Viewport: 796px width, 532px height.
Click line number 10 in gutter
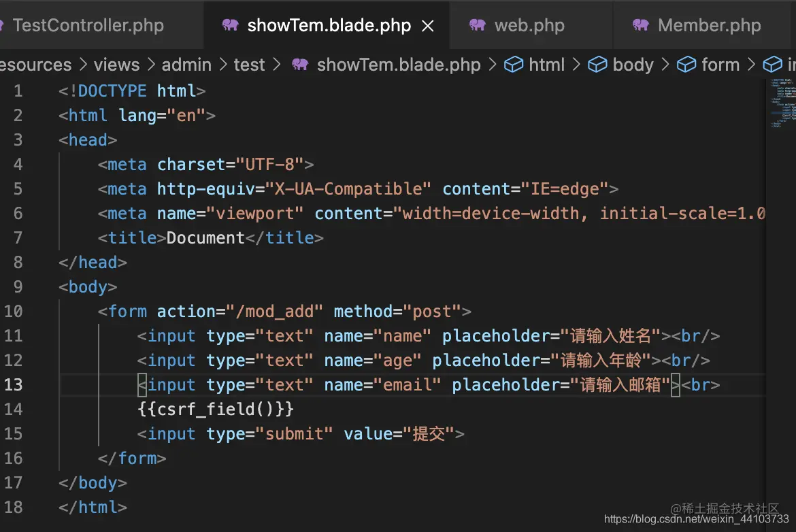click(x=13, y=311)
